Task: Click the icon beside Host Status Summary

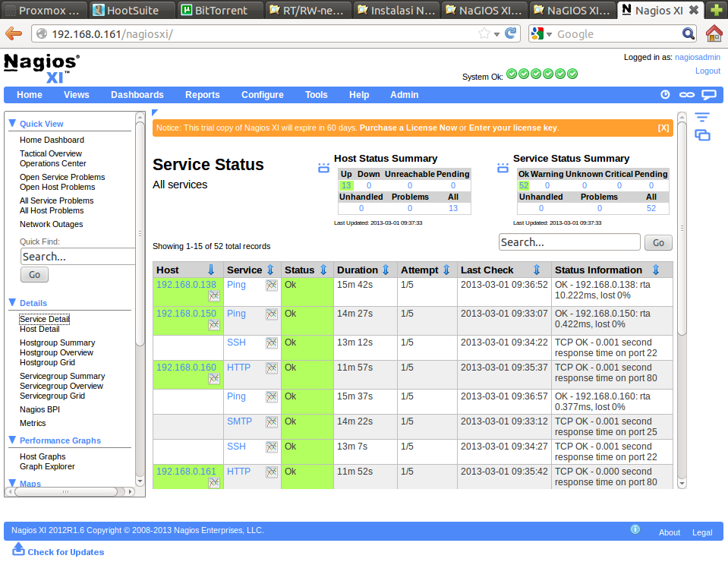Action: (323, 168)
